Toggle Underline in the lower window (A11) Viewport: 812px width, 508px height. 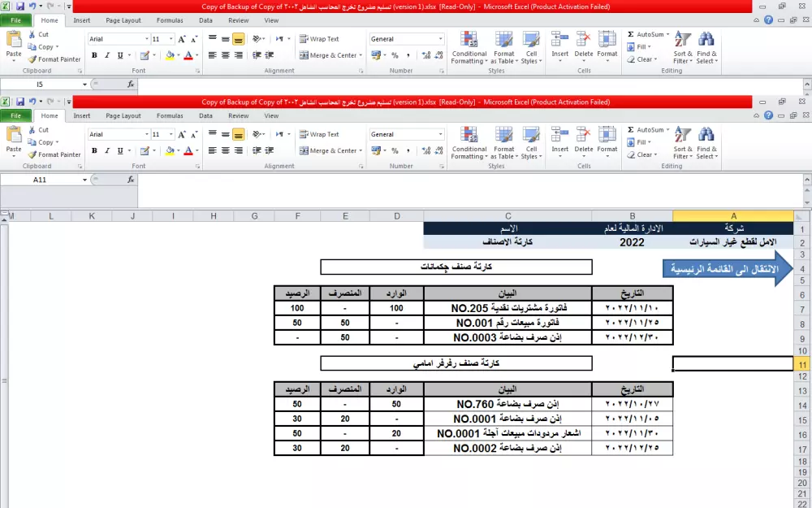point(120,150)
